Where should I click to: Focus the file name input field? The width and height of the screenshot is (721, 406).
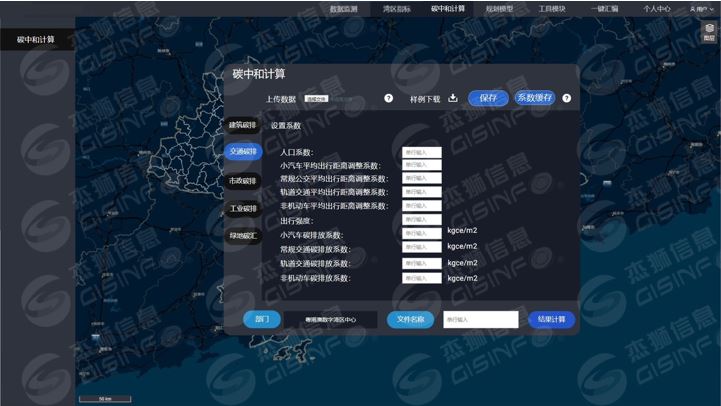(x=481, y=320)
